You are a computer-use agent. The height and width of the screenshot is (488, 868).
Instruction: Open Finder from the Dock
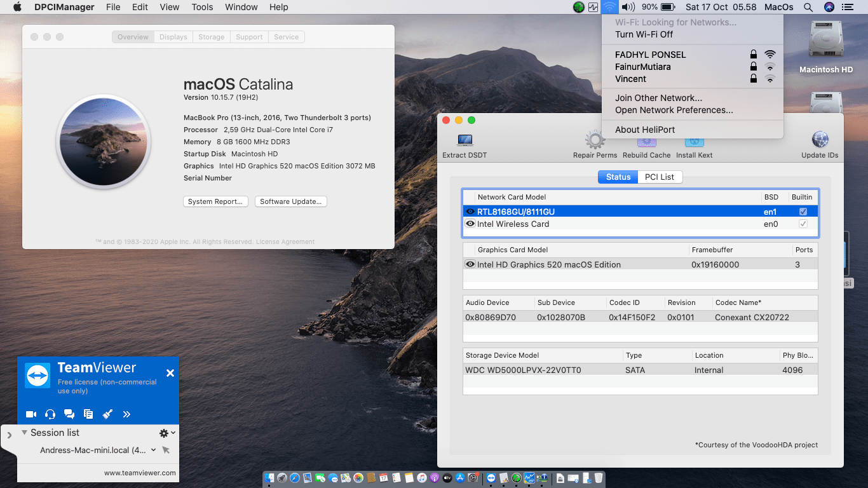tap(270, 478)
